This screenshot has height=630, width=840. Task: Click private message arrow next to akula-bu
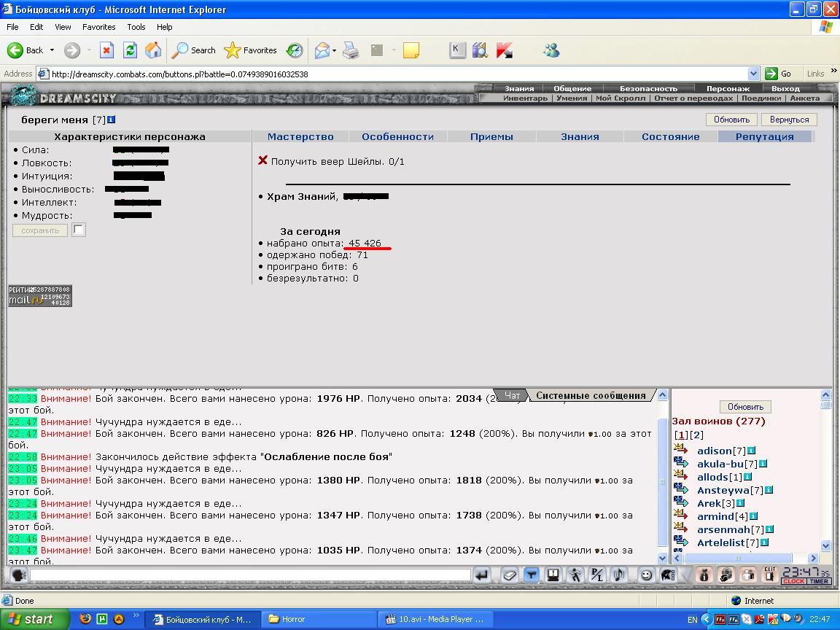(x=681, y=463)
